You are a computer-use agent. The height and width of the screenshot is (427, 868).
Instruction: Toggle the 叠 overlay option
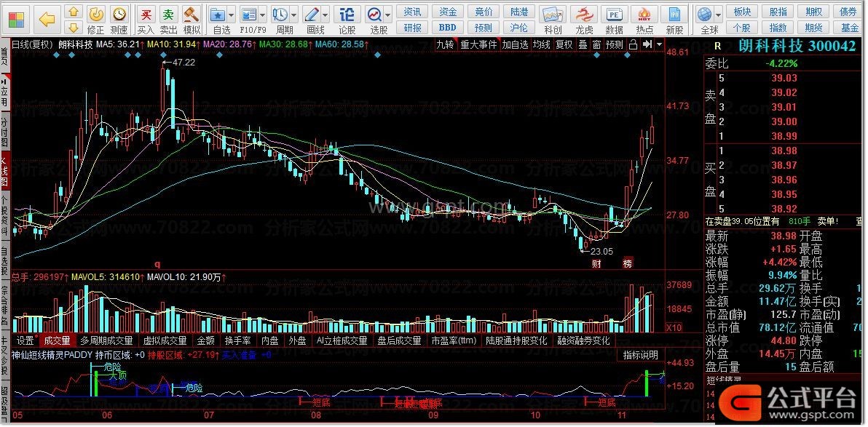point(583,45)
